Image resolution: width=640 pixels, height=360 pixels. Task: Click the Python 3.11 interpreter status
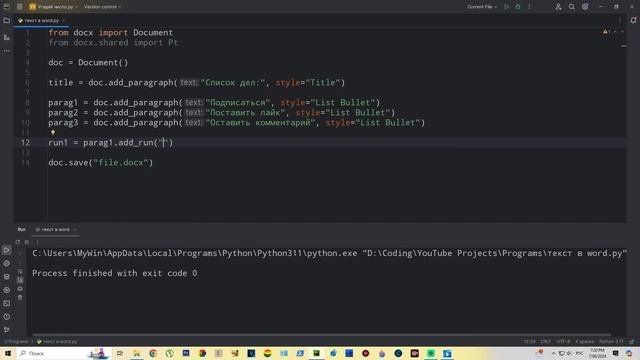click(611, 342)
